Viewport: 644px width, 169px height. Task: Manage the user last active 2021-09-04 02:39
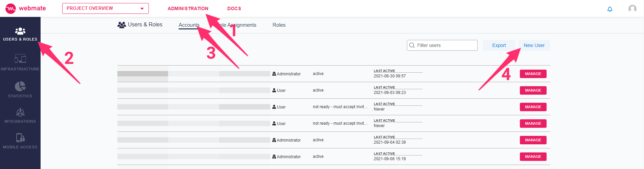pyautogui.click(x=533, y=140)
